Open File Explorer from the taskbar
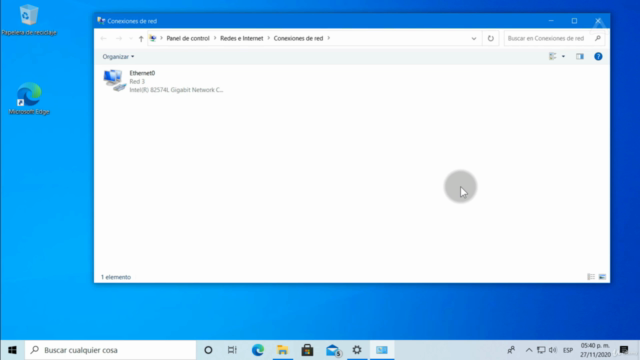This screenshot has height=360, width=640. pos(282,350)
